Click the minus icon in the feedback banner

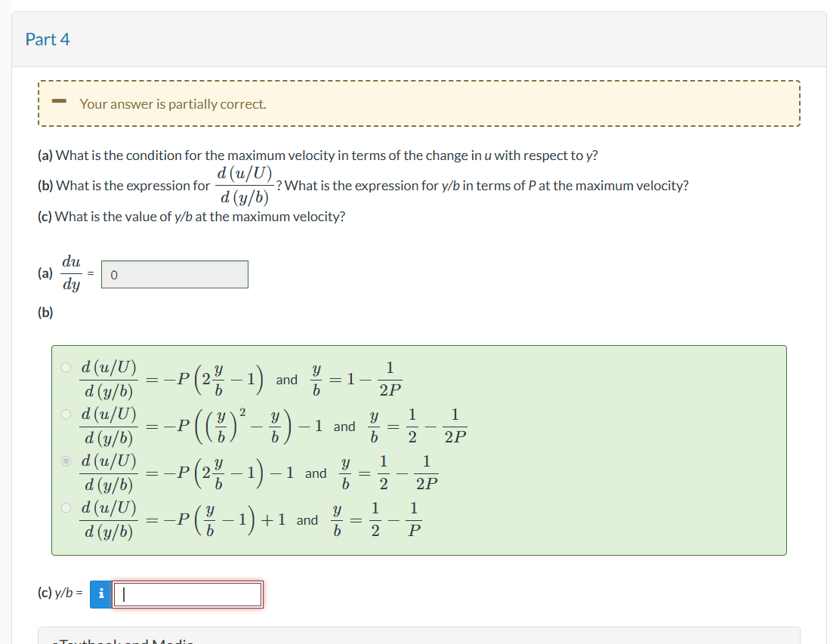coord(59,100)
